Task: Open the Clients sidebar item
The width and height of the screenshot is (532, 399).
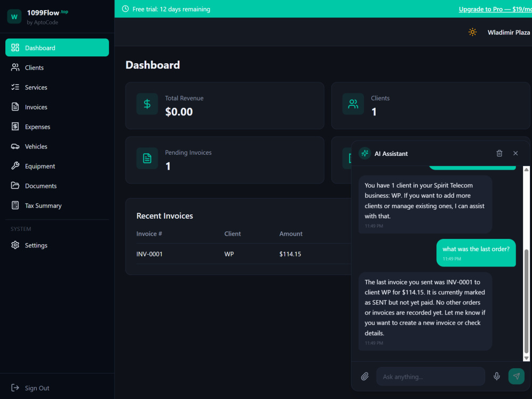Action: [57, 68]
